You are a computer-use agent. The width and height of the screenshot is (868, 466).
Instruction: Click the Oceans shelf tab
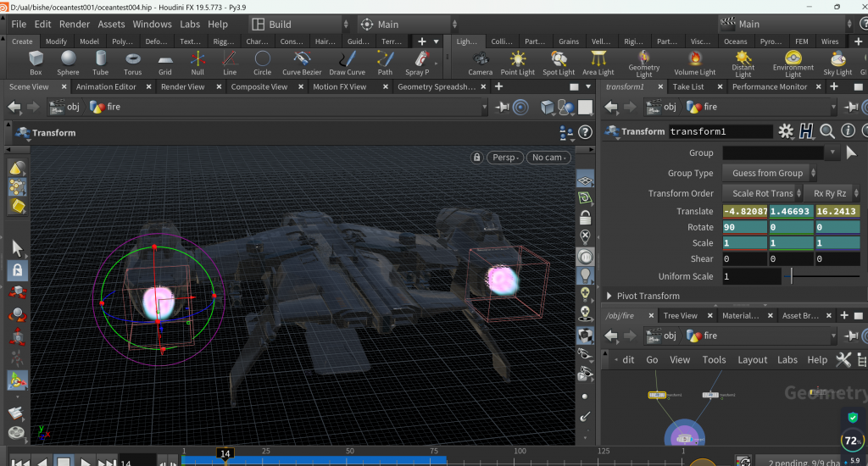735,42
